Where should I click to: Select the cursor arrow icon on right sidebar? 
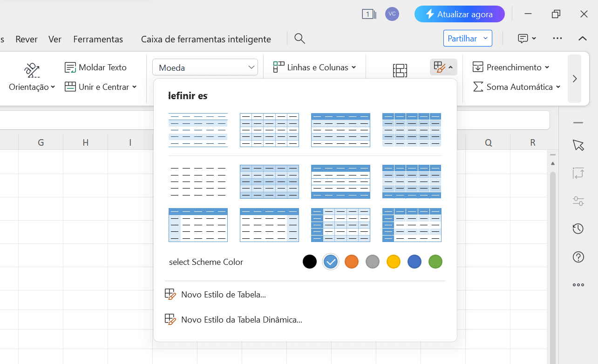point(578,145)
